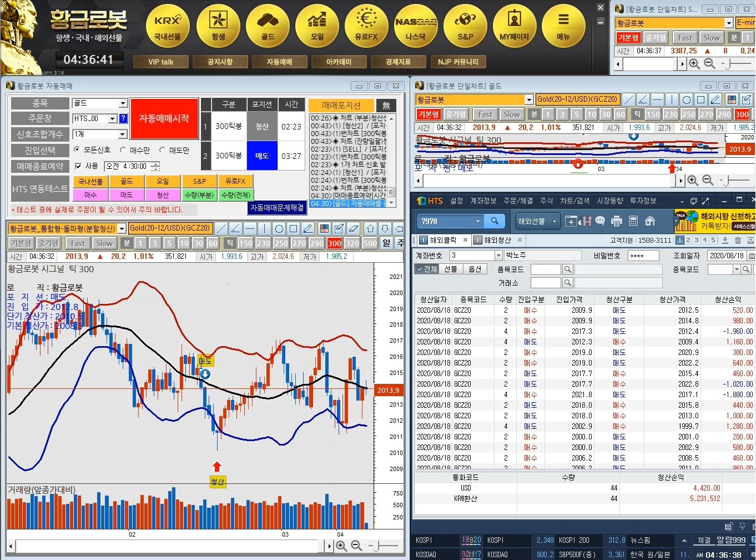Select the horizontal line tool in main chart

pos(250,228)
